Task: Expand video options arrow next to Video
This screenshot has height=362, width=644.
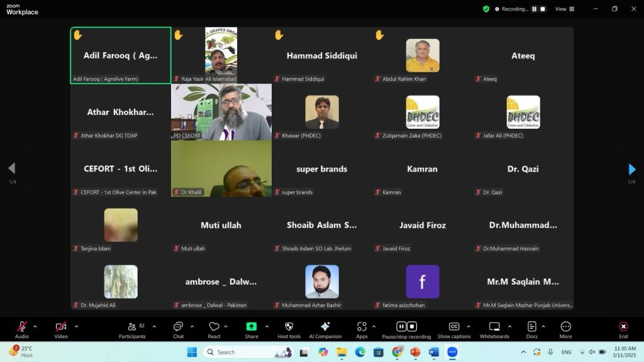Action: (x=76, y=326)
